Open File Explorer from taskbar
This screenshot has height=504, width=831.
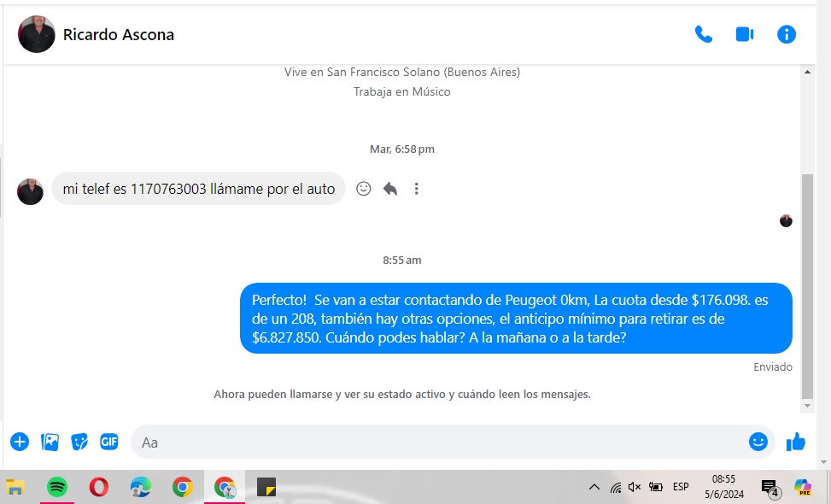15,487
